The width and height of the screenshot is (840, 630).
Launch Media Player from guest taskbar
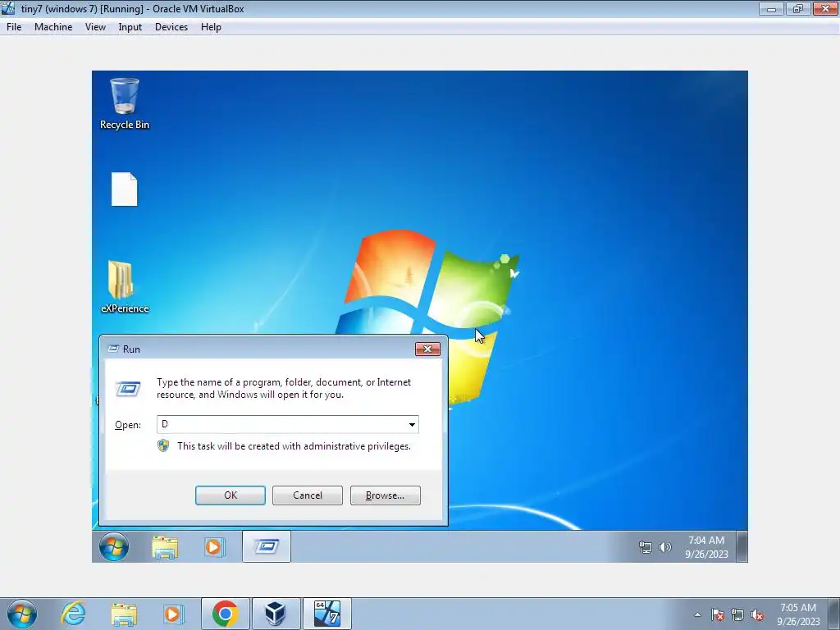[214, 547]
